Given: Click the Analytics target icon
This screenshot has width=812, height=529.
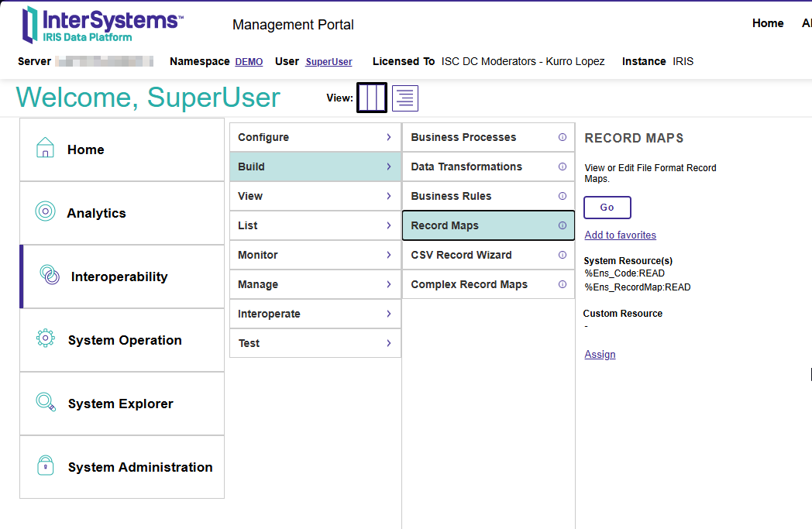Looking at the screenshot, I should click(x=46, y=212).
